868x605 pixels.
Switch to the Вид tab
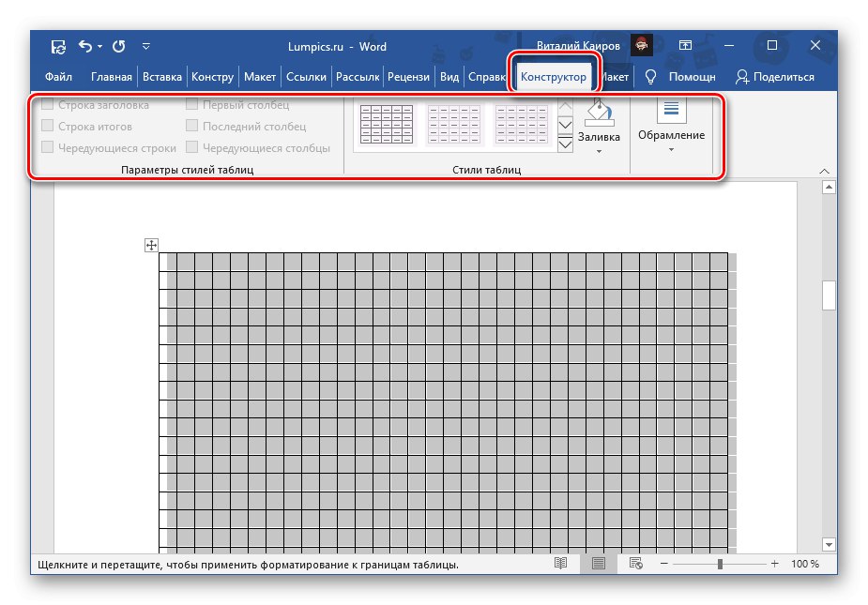coord(449,77)
